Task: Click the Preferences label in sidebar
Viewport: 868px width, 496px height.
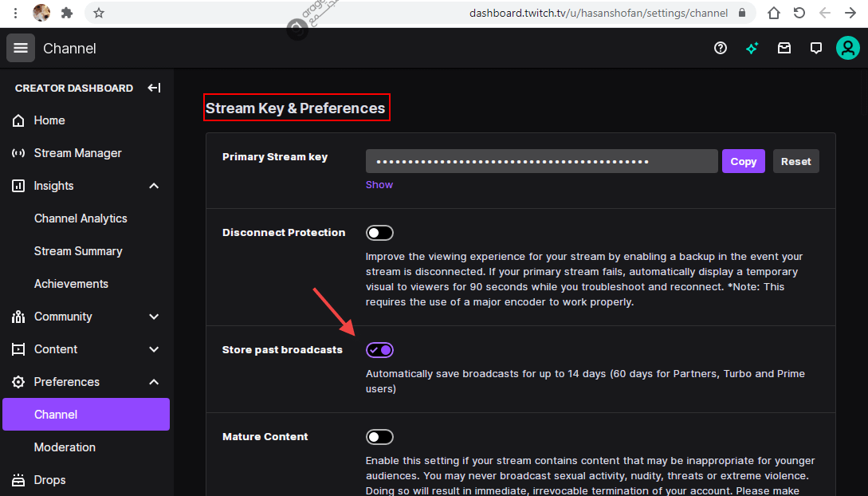Action: tap(67, 382)
